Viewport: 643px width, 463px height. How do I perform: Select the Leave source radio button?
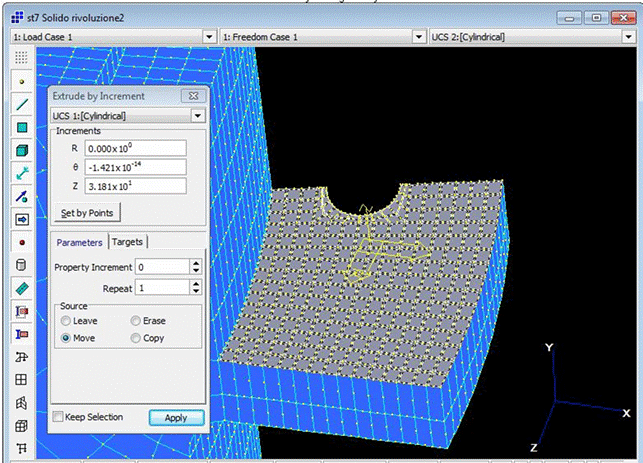tap(66, 321)
